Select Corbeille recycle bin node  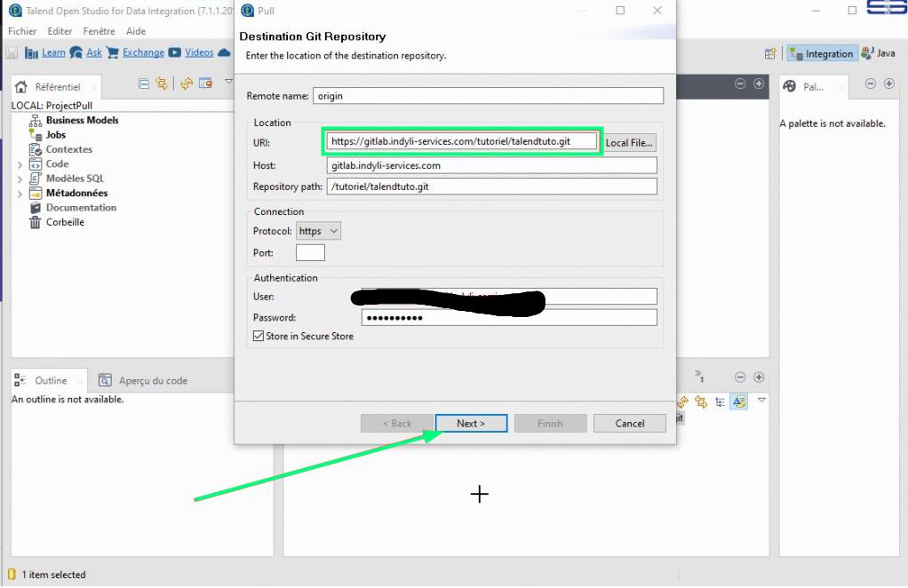[x=65, y=222]
